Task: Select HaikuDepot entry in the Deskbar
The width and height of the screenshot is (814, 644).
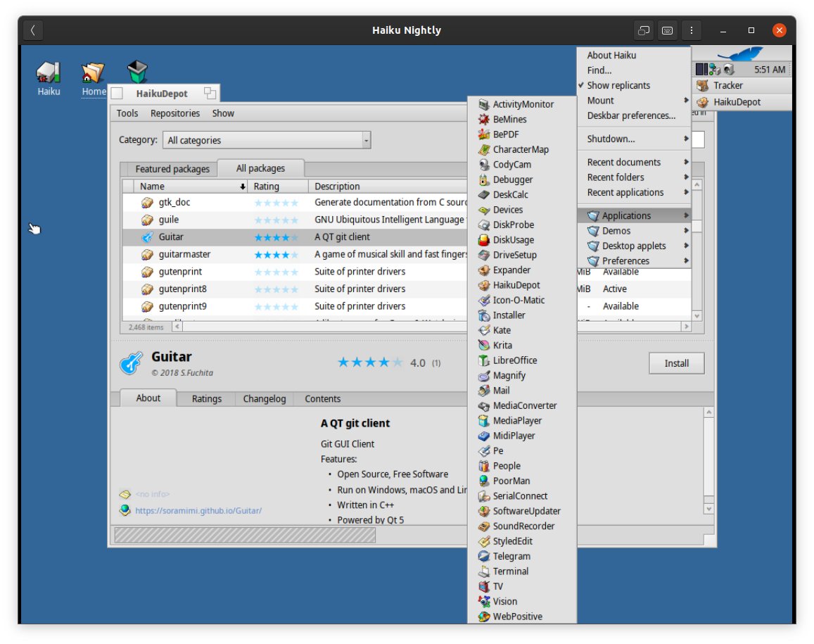Action: (742, 102)
